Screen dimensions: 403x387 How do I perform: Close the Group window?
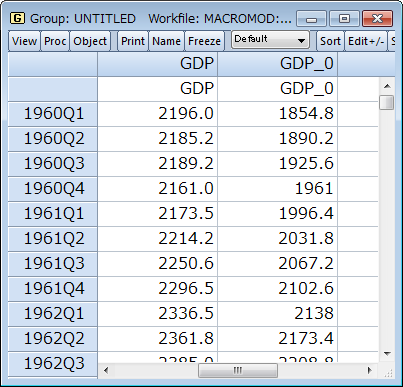tap(377, 19)
